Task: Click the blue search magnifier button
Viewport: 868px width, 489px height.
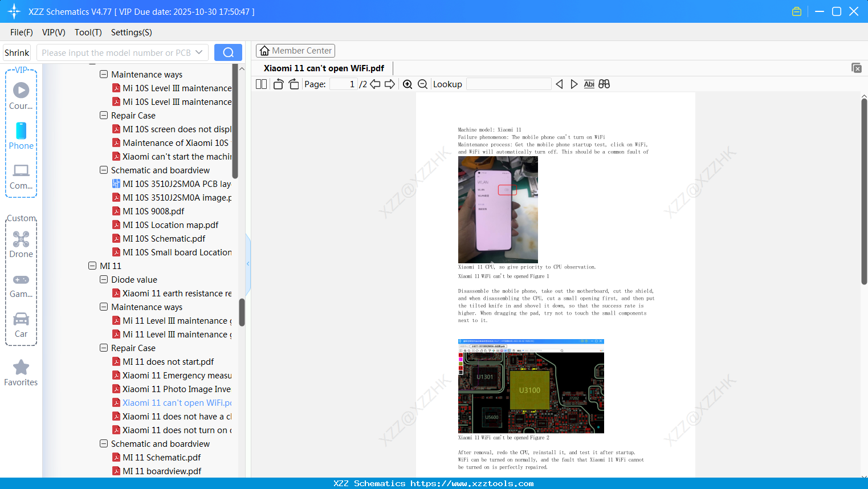Action: (228, 52)
